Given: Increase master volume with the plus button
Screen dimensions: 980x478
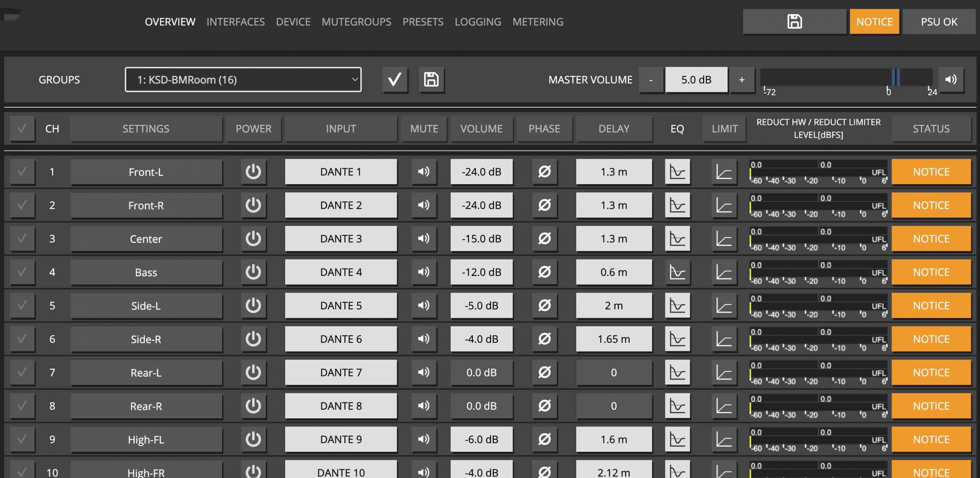Looking at the screenshot, I should pyautogui.click(x=742, y=80).
